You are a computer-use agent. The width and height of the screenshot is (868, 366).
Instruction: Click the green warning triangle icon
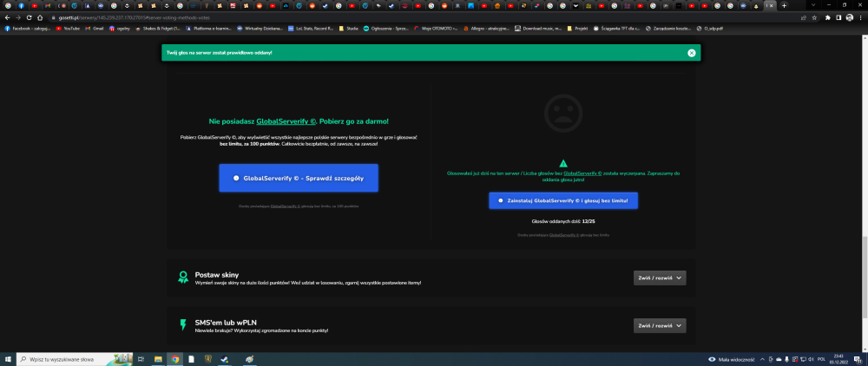coord(563,163)
